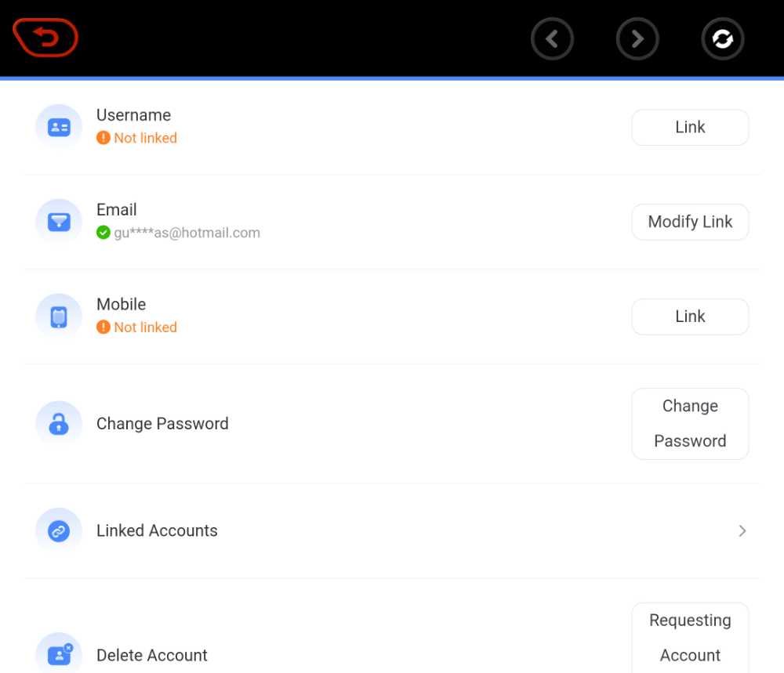Select the 'Change Password' row label
784x673 pixels.
pos(162,424)
